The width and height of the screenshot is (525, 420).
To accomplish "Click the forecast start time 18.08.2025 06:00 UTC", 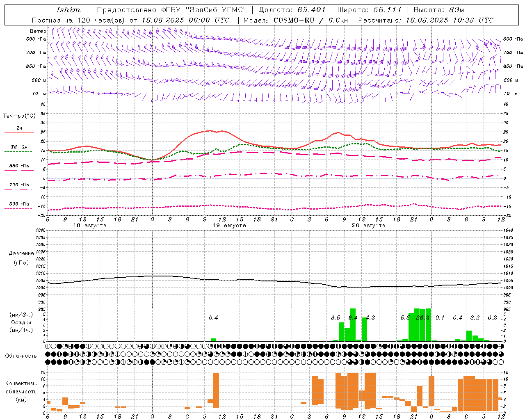I will [x=185, y=20].
